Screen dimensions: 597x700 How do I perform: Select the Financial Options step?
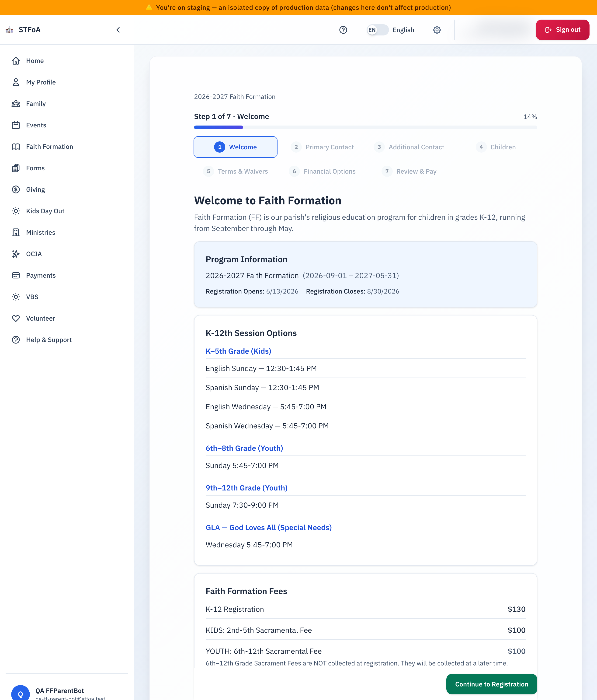point(322,171)
